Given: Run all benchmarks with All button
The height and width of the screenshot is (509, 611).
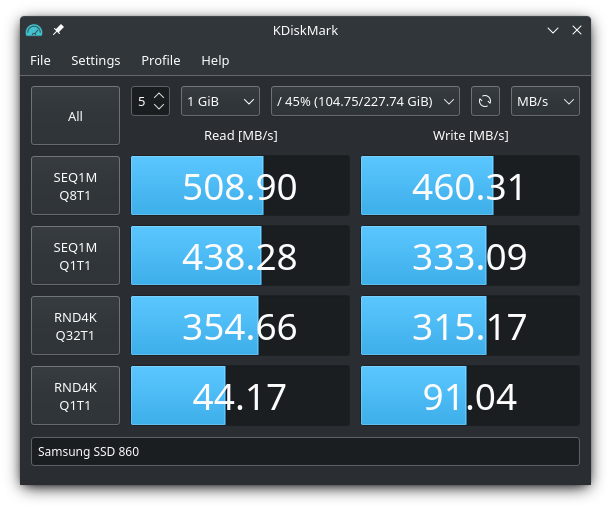Looking at the screenshot, I should [75, 116].
